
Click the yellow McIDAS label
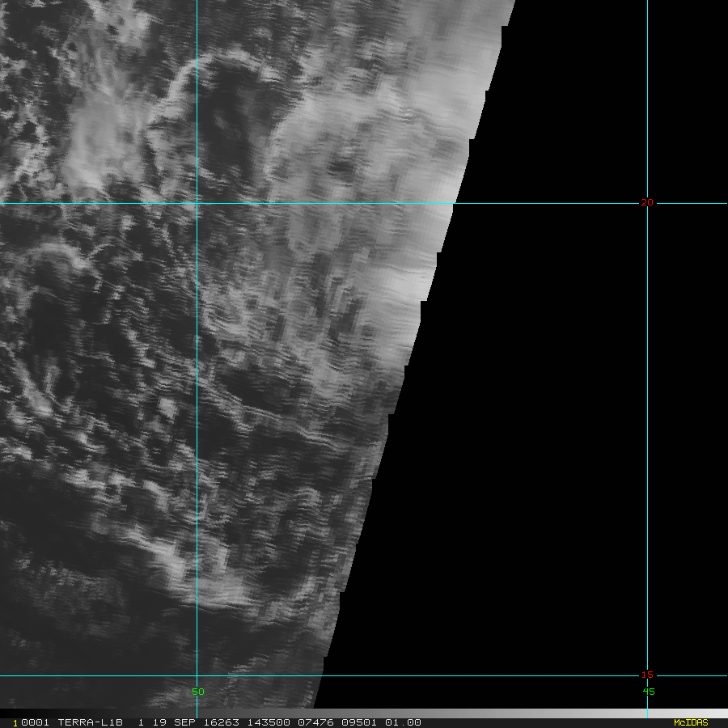690,722
